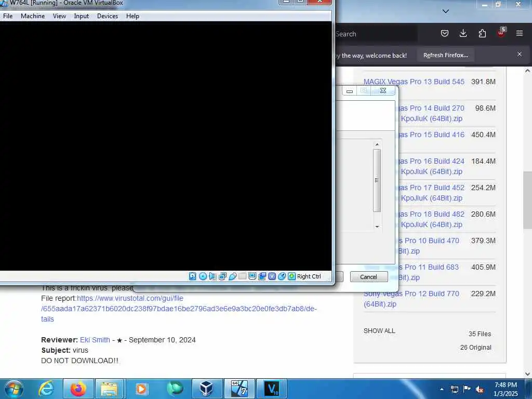Click the USB devices icon in VirtualBox status bar
This screenshot has height=399, width=532.
coord(232,276)
